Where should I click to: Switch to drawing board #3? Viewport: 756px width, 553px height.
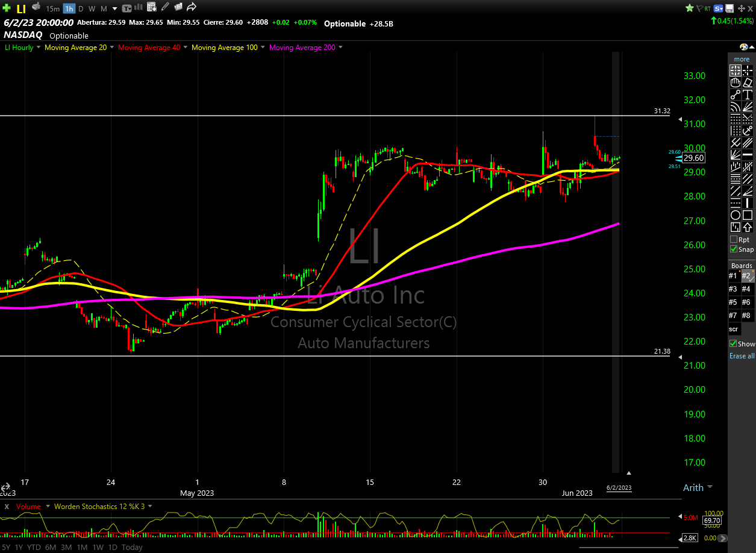[x=733, y=289]
